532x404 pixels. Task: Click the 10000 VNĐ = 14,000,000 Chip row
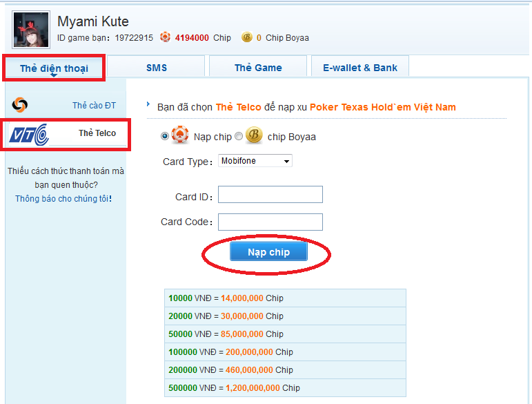coord(286,298)
